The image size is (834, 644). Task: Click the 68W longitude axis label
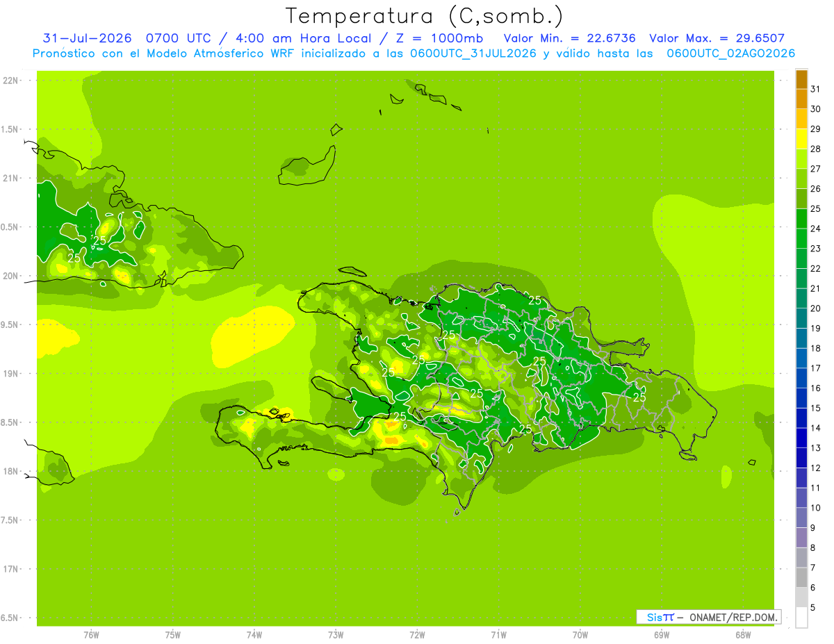point(743,635)
